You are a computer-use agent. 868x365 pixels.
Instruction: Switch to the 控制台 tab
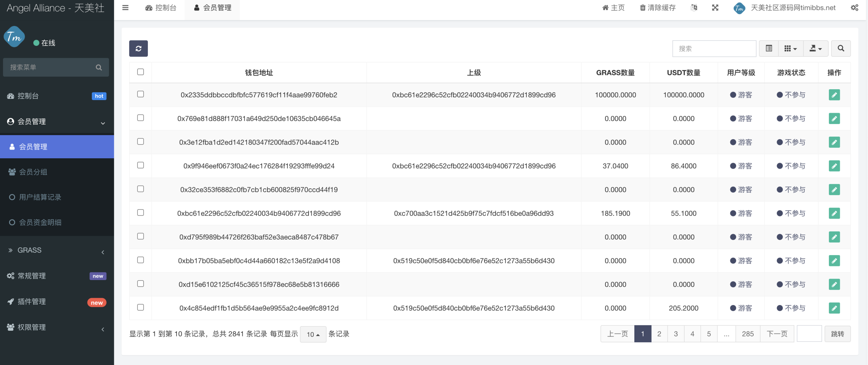point(161,8)
